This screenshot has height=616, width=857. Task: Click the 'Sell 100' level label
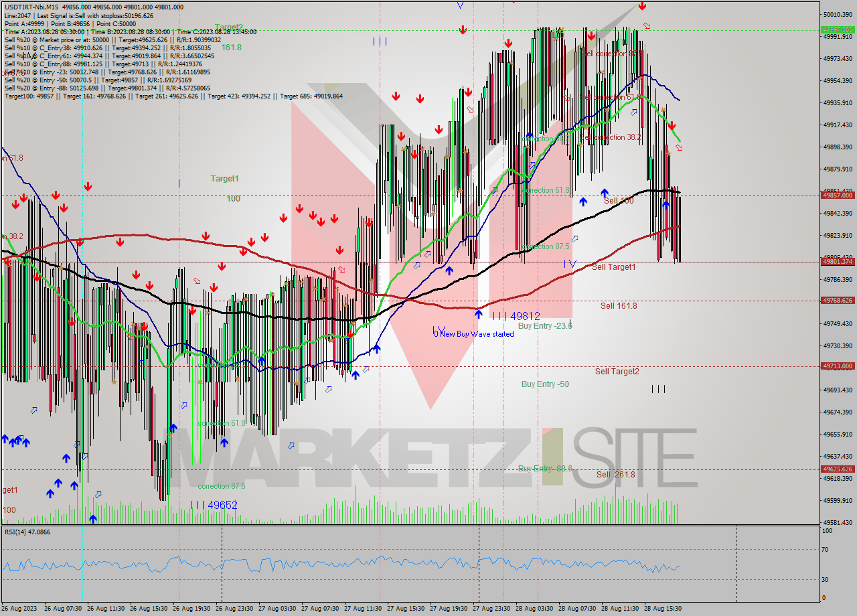[619, 200]
